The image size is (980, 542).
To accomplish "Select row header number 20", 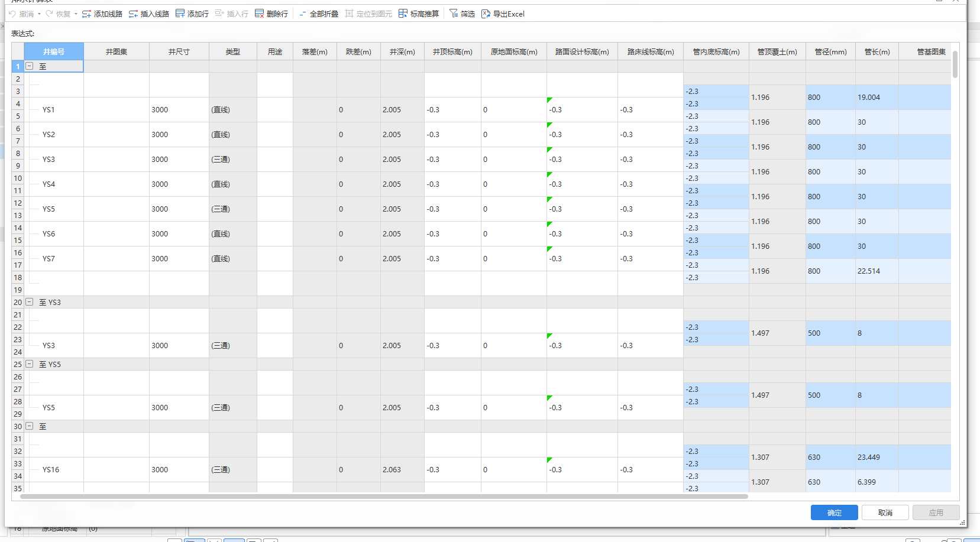I will 18,302.
